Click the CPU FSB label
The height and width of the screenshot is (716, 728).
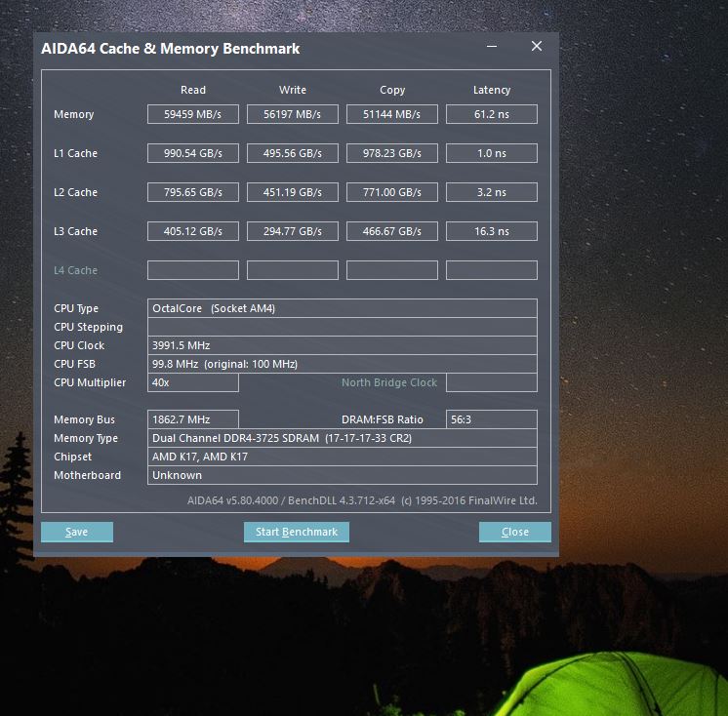[74, 364]
